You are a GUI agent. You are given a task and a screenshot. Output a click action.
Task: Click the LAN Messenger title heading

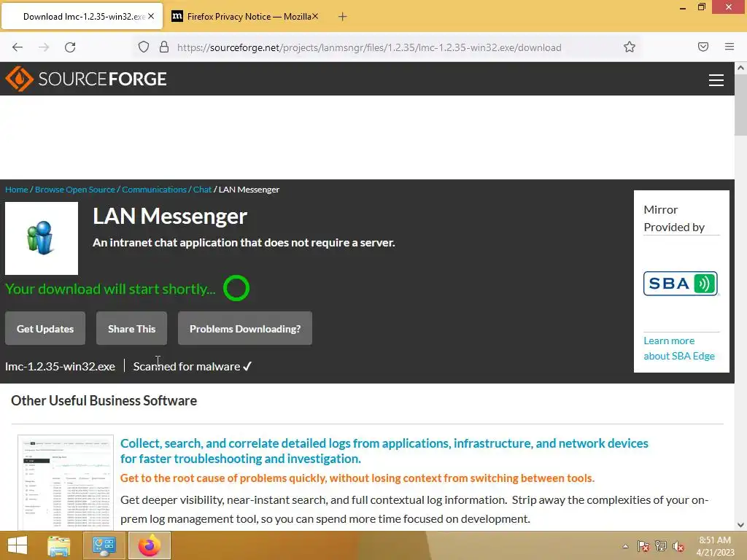point(170,216)
